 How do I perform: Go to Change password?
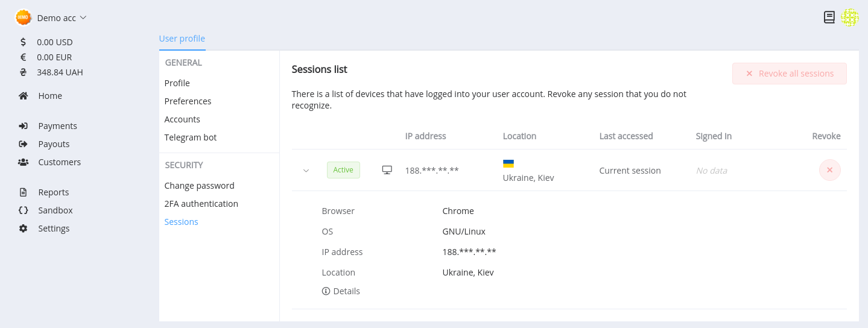coord(200,186)
